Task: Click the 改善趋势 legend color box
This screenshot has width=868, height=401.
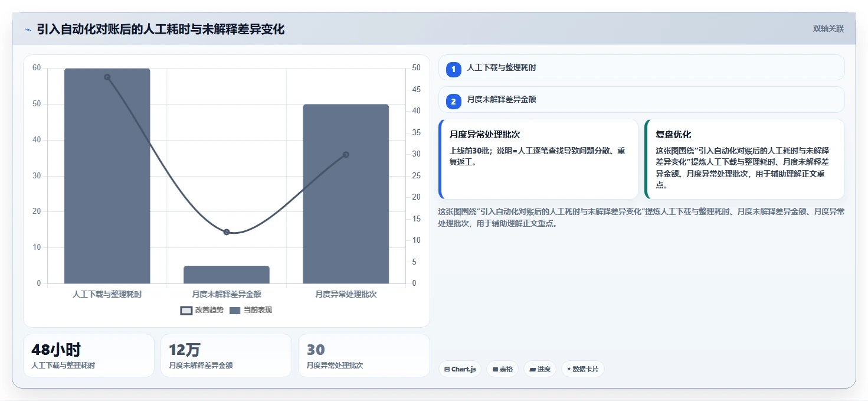Action: [186, 311]
